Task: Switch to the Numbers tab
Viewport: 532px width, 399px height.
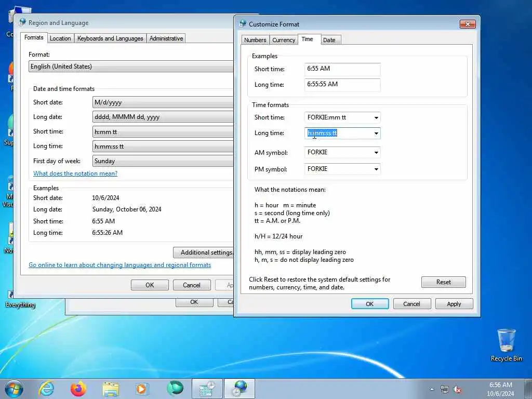Action: click(x=255, y=40)
